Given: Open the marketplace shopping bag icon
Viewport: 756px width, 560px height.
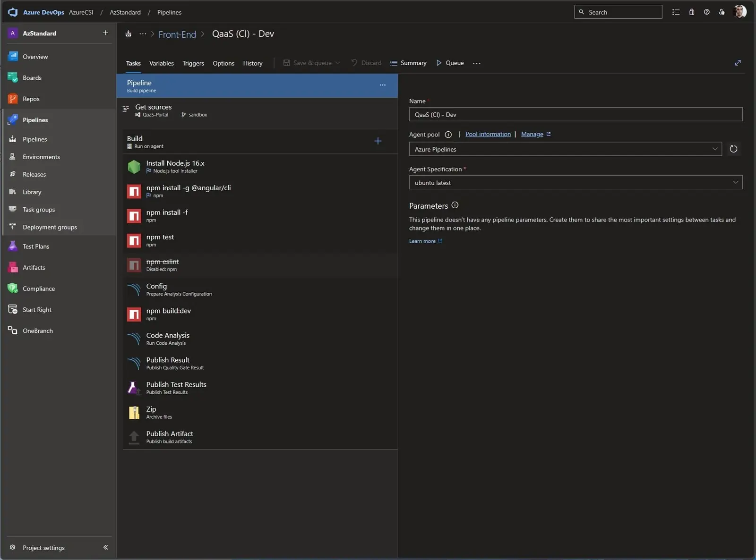Looking at the screenshot, I should pos(692,12).
